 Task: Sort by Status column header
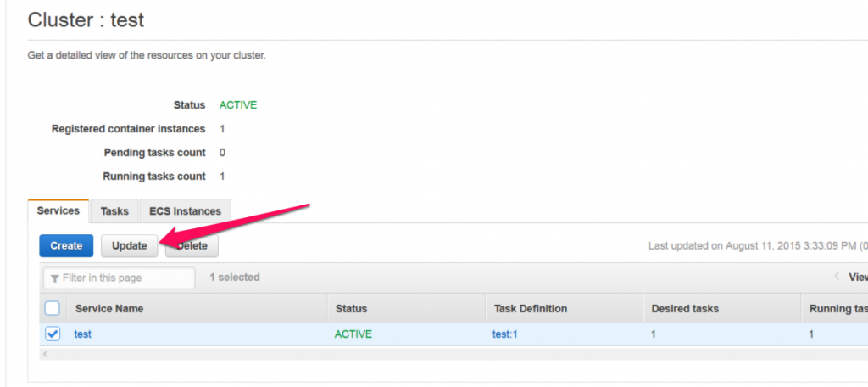coord(351,308)
